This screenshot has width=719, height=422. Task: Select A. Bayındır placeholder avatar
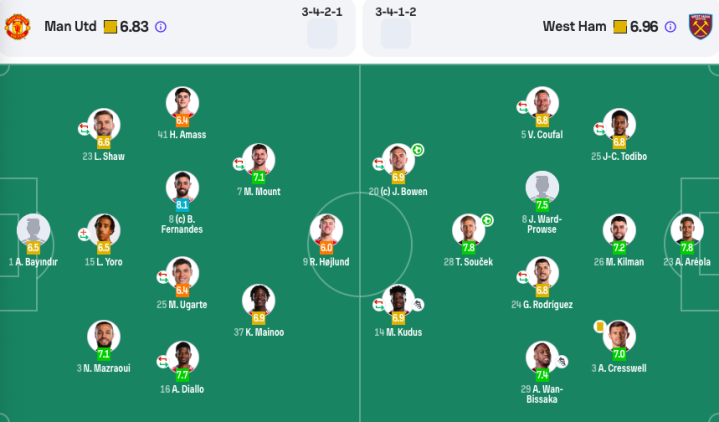coord(33,230)
